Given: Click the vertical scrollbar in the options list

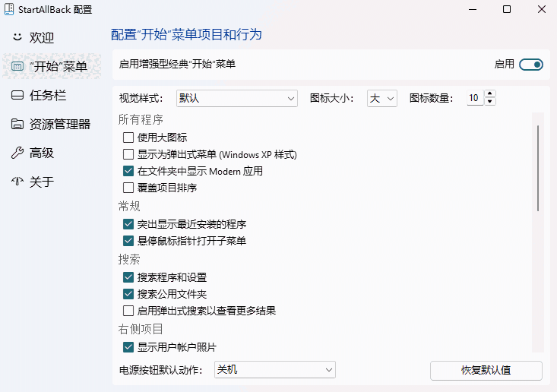Looking at the screenshot, I should (538, 167).
